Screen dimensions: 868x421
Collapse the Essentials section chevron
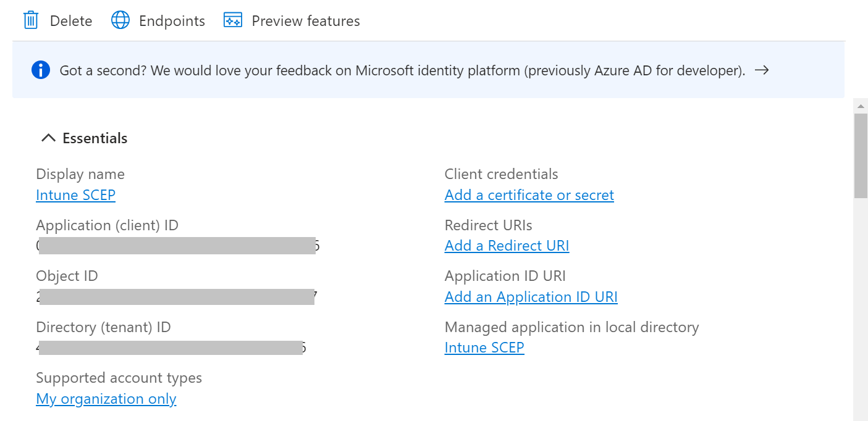[x=48, y=138]
